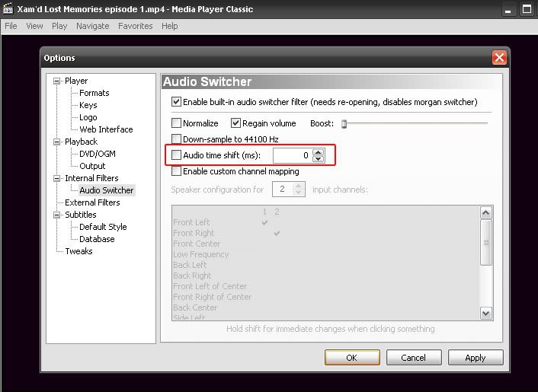This screenshot has height=392, width=538.
Task: Click the audio time shift down arrow
Action: (318, 159)
